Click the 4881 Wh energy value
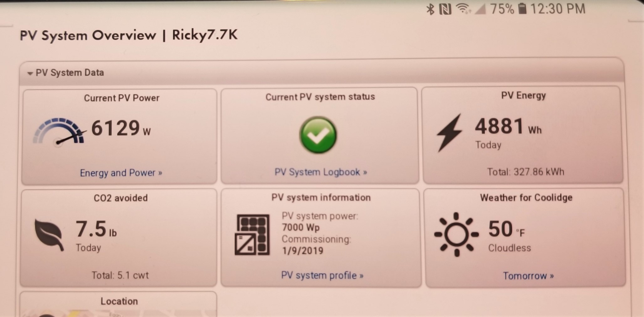Image resolution: width=644 pixels, height=317 pixels. [508, 126]
